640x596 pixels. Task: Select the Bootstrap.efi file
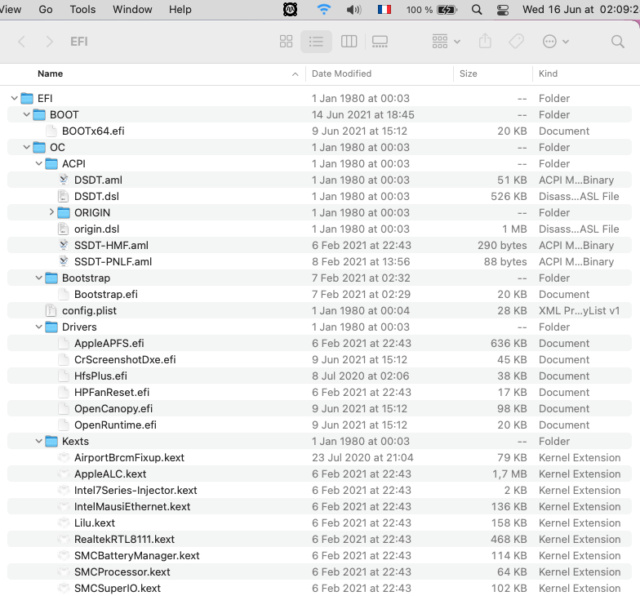106,294
